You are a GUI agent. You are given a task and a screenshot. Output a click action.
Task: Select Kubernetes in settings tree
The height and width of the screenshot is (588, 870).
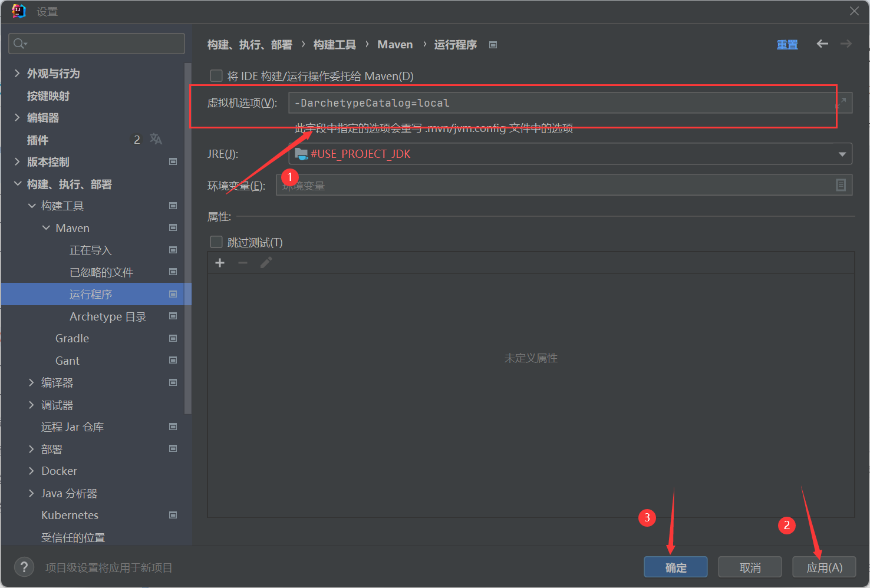[x=70, y=515]
